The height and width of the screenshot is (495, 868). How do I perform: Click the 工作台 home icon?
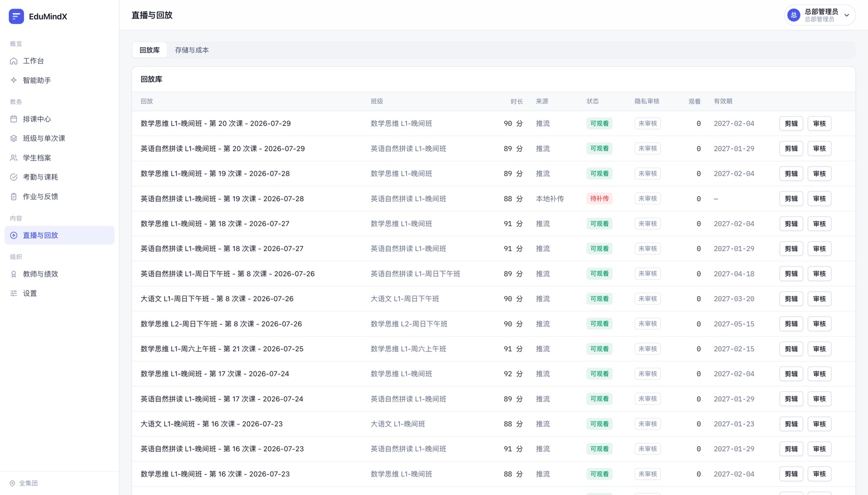14,61
